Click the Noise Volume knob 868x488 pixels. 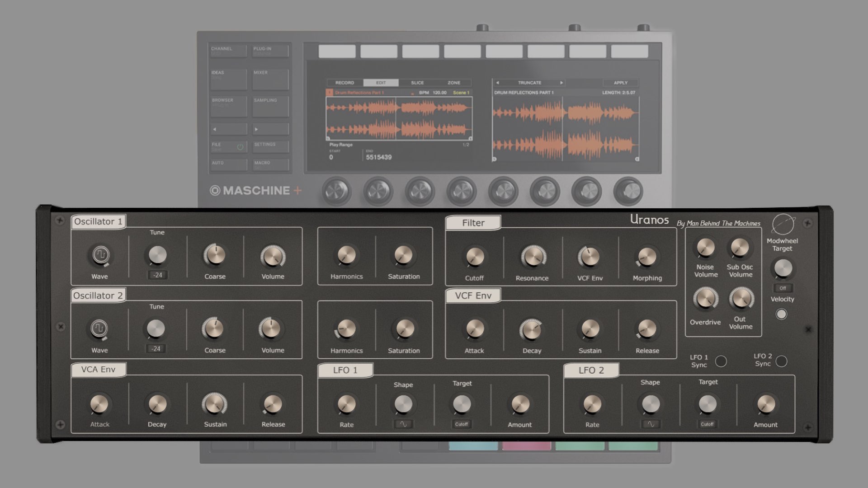coord(705,247)
